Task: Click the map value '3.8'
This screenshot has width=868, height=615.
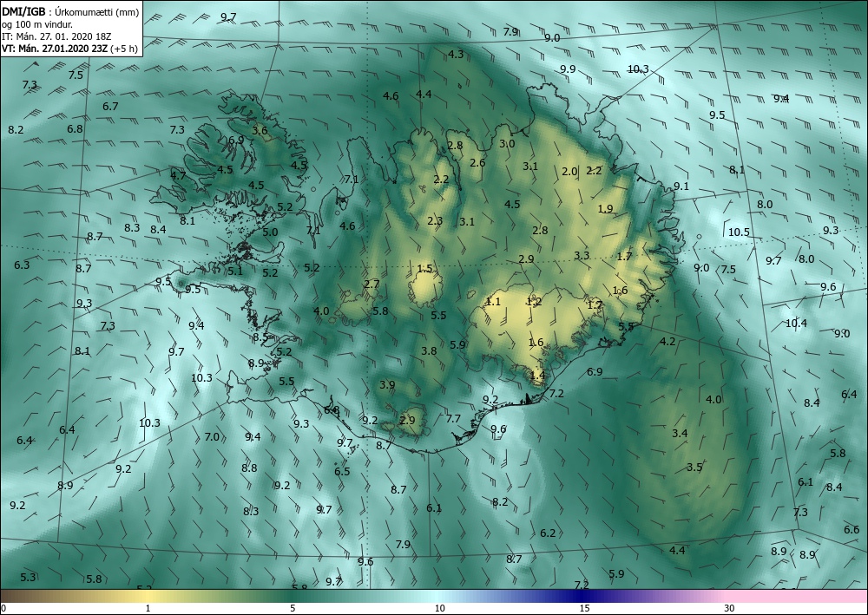Action: (429, 351)
